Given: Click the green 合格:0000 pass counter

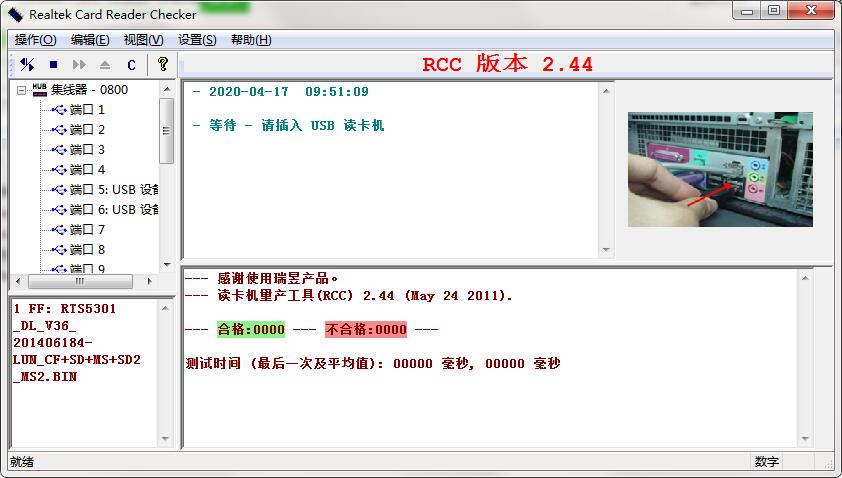Looking at the screenshot, I should point(251,329).
